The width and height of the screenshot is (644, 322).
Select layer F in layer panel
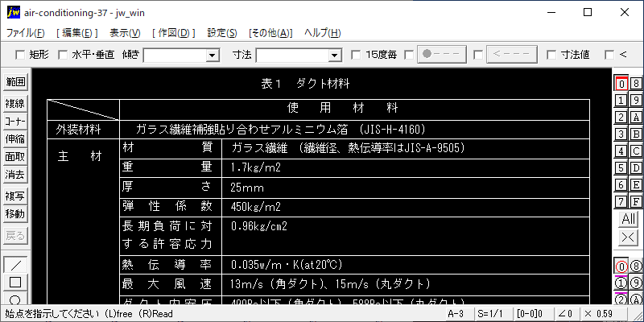[636, 201]
